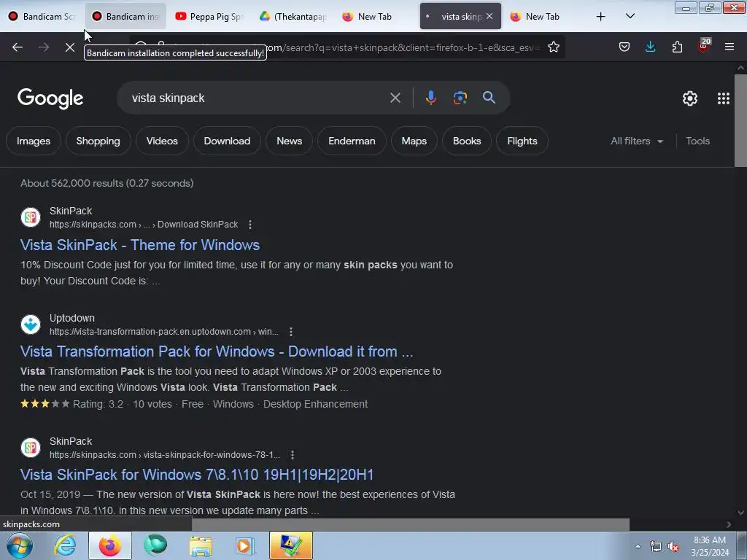Open the taskbar clock showing 8:36 AM
This screenshot has height=560, width=747.
click(x=710, y=546)
